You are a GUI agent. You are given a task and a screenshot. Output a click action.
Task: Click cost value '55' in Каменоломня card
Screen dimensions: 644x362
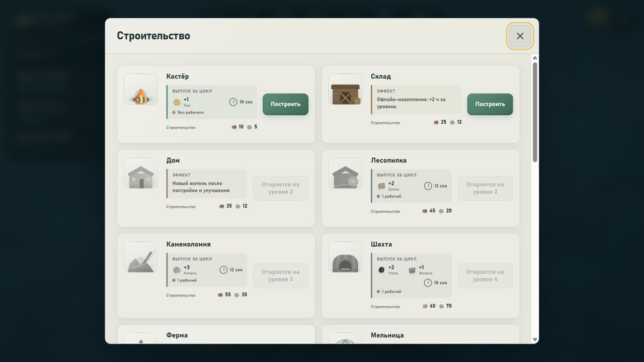point(228,295)
